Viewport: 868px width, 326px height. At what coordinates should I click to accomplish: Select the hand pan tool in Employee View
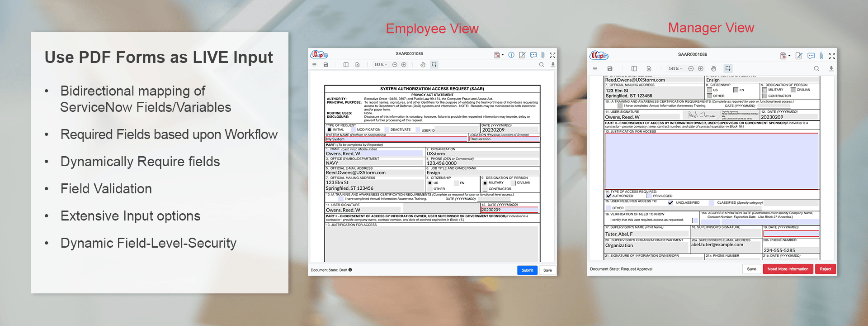point(423,65)
